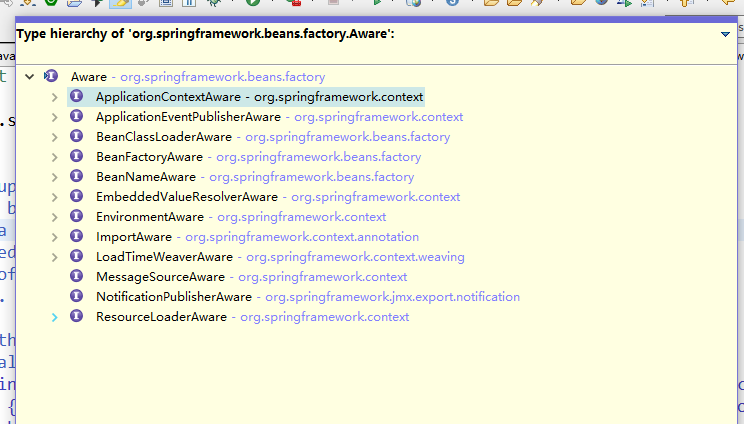Expand the BeanFactoryAware node
The image size is (744, 424).
click(55, 157)
